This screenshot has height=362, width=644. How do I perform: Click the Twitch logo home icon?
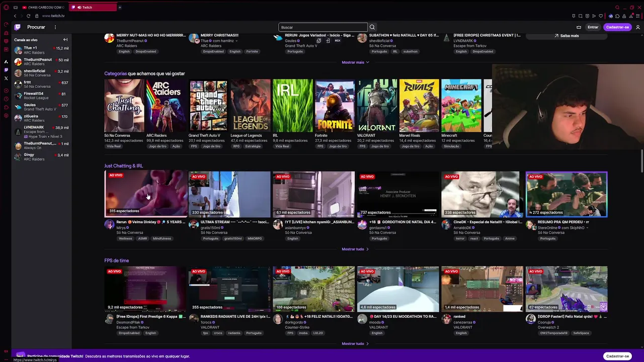pos(18,27)
